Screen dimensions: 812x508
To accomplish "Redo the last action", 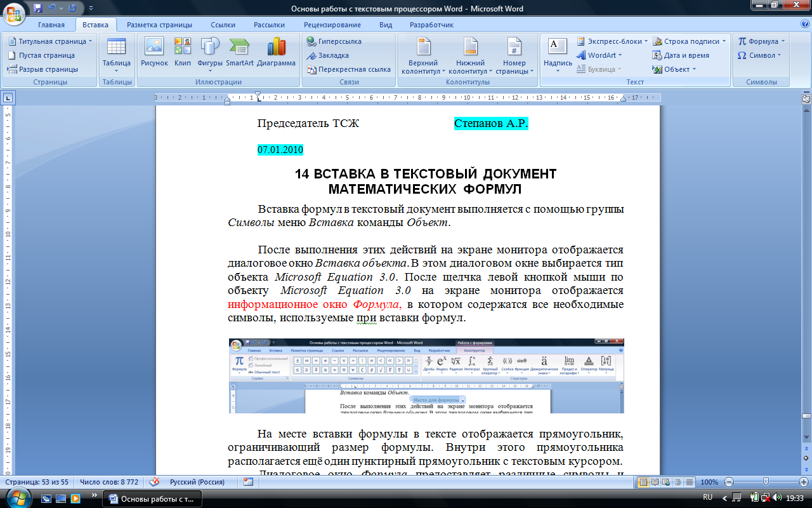I will (x=72, y=9).
